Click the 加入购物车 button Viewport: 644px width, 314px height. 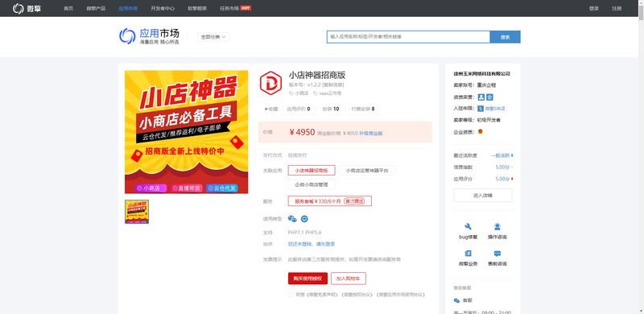click(x=349, y=279)
